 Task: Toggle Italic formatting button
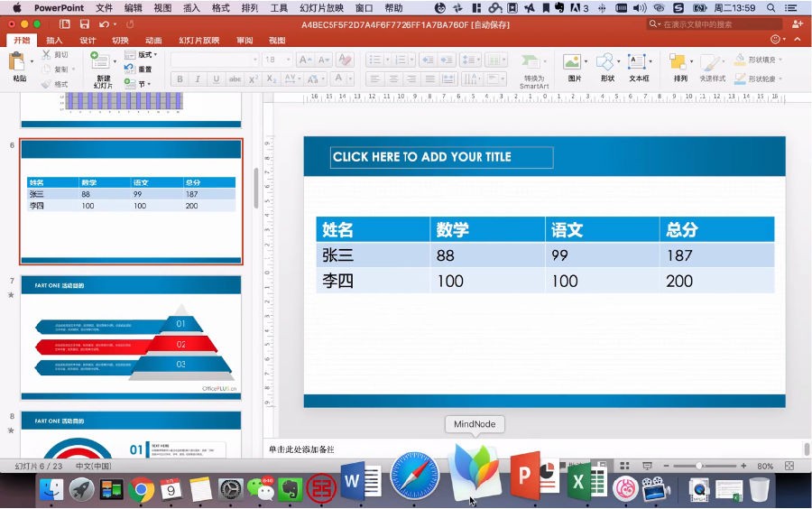(198, 79)
